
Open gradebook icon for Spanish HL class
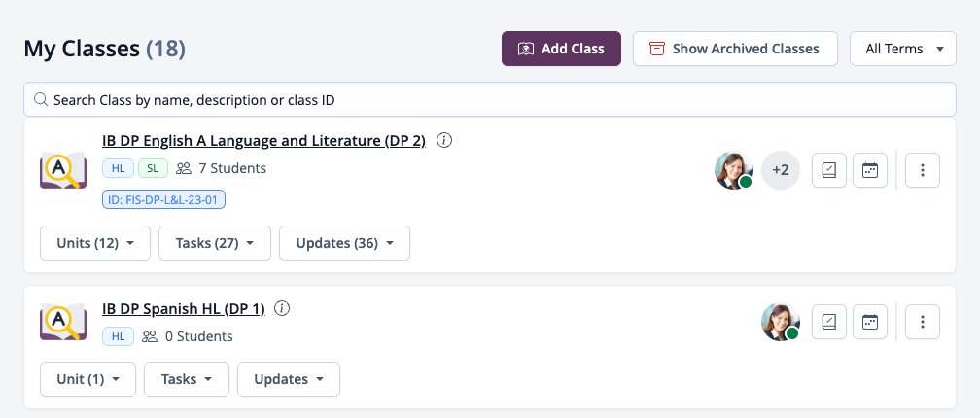tap(828, 322)
